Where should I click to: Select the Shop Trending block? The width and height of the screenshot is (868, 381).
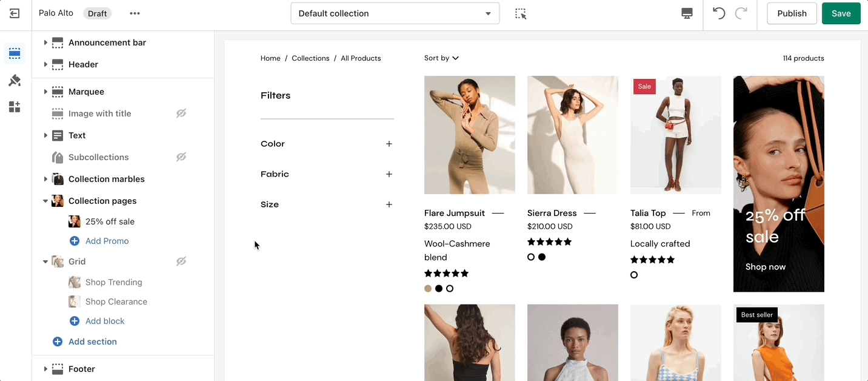click(x=113, y=282)
